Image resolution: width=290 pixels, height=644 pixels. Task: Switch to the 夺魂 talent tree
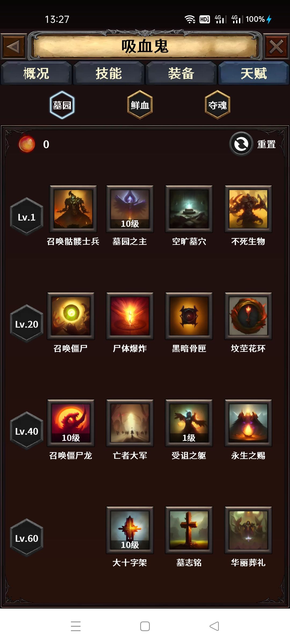(x=218, y=105)
